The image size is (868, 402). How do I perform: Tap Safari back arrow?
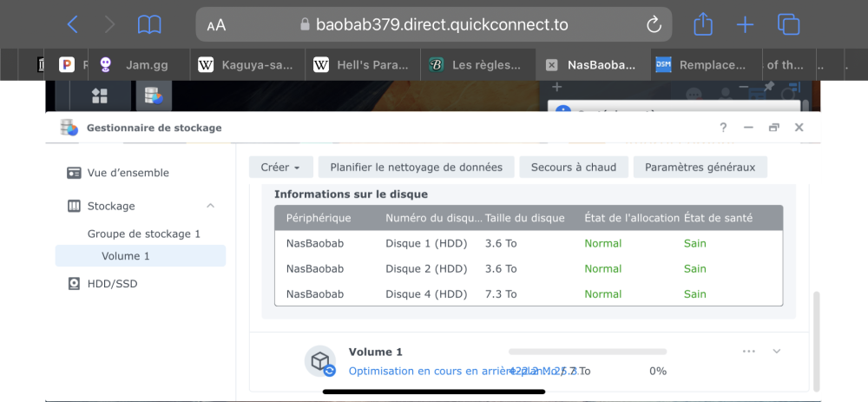(73, 25)
